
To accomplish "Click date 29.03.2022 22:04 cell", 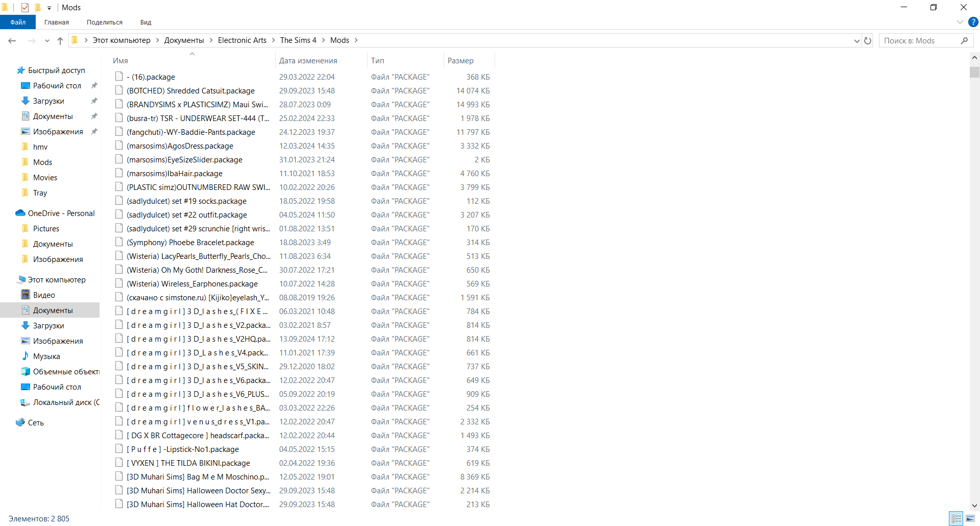I will [x=307, y=77].
